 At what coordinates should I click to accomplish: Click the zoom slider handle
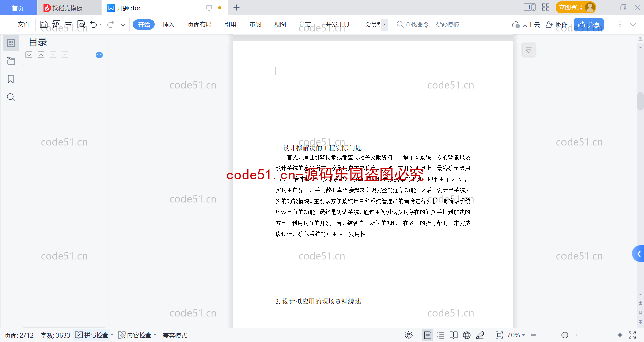coord(565,335)
